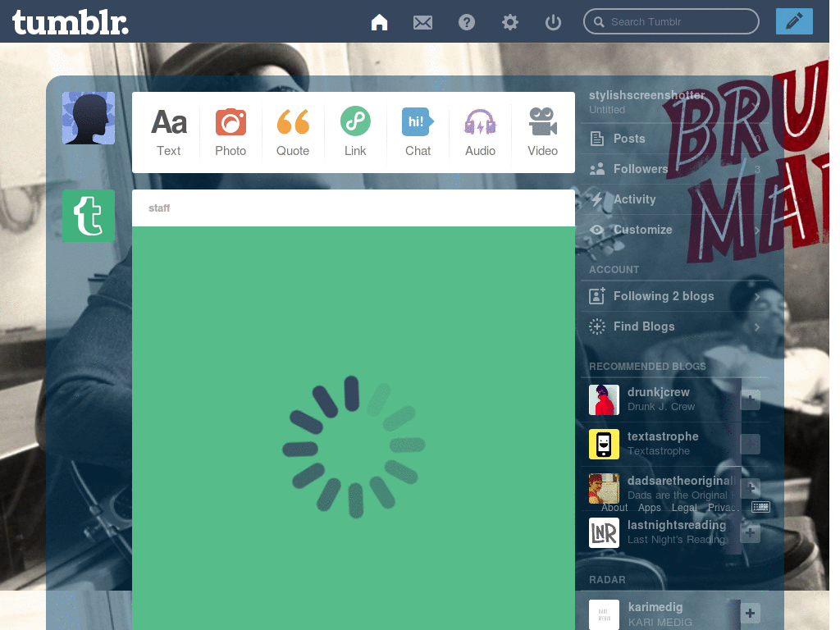
Task: Create a new Quote post
Action: pyautogui.click(x=293, y=132)
